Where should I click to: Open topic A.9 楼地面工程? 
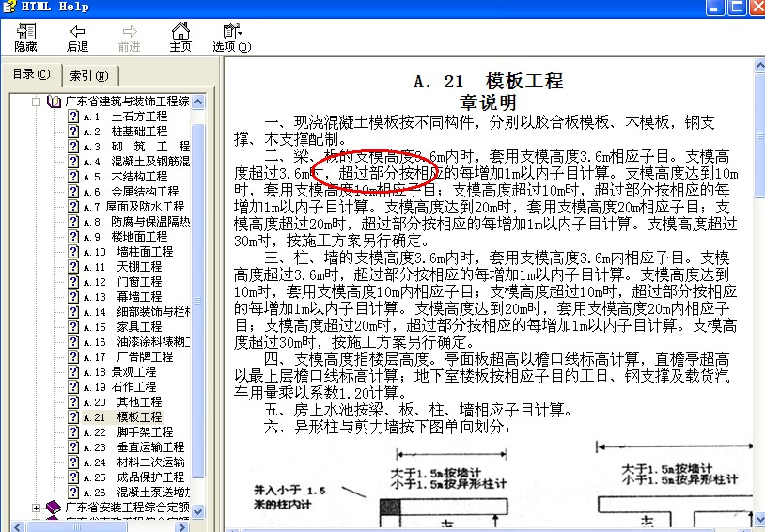[x=125, y=237]
